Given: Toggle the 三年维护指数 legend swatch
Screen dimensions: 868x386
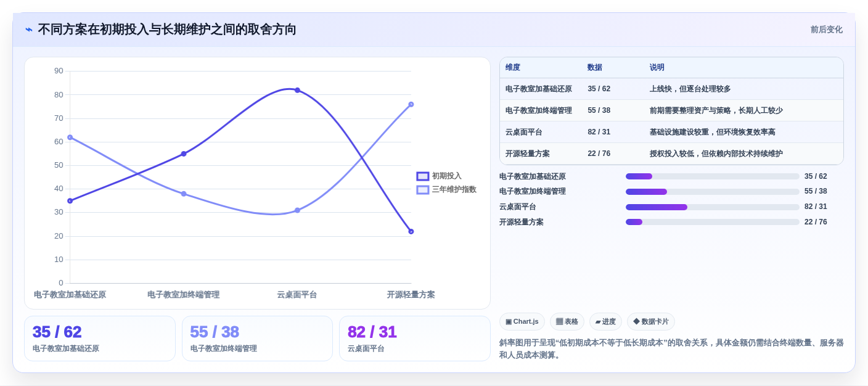Looking at the screenshot, I should (x=423, y=190).
